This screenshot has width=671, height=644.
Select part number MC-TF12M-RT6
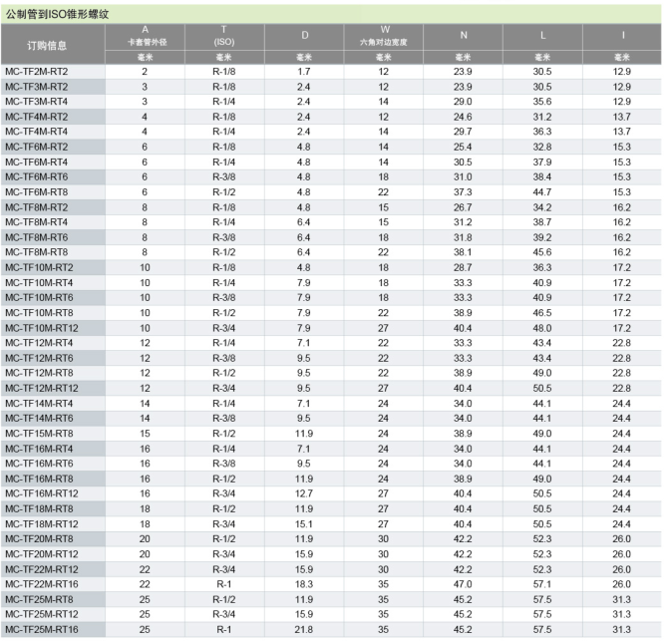[x=39, y=358]
